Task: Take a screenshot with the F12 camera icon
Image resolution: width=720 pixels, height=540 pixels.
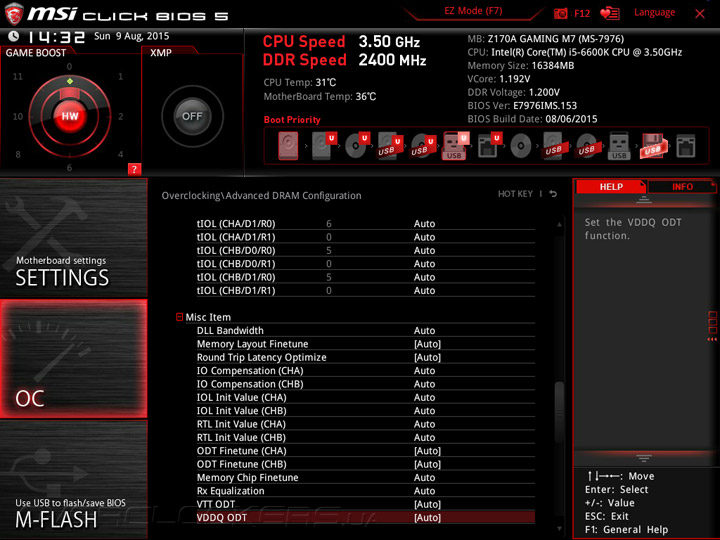Action: coord(561,13)
